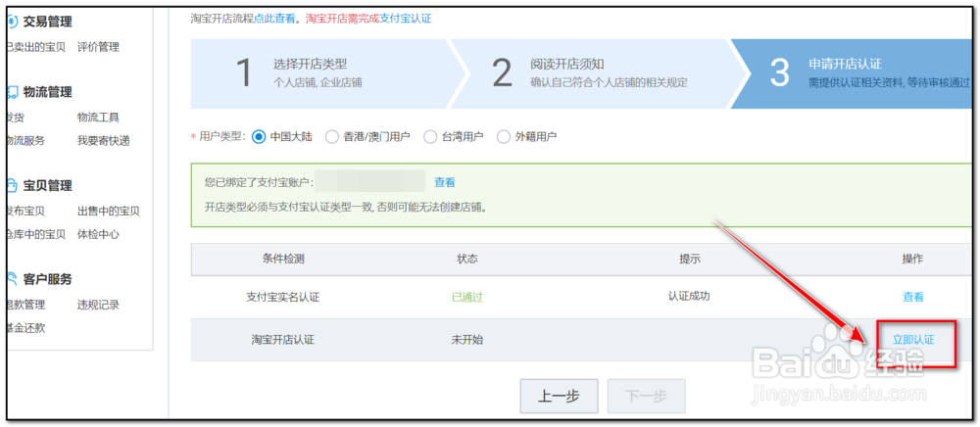Select the 香港/澳门用户 radio option
Viewport: 980px width, 427px height.
332,137
